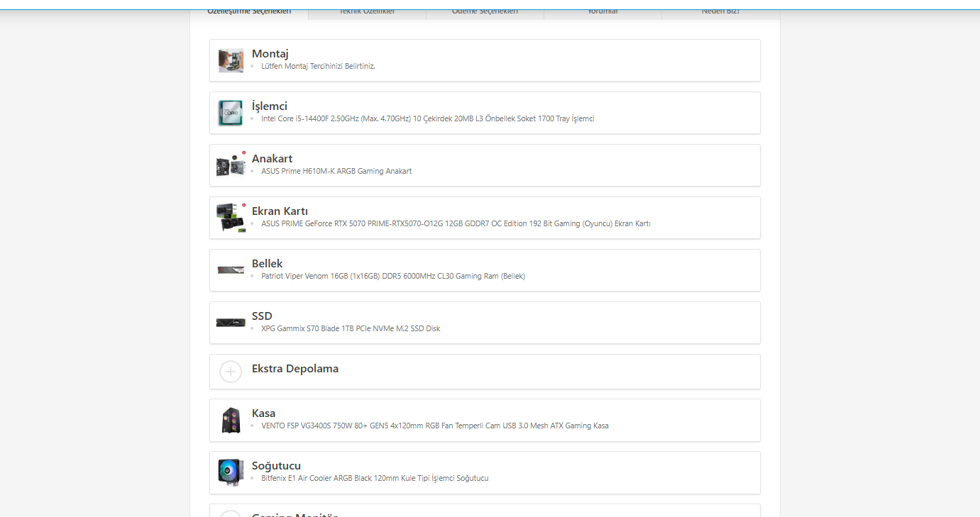980x517 pixels.
Task: Open the Kasa section heading
Action: coord(263,413)
